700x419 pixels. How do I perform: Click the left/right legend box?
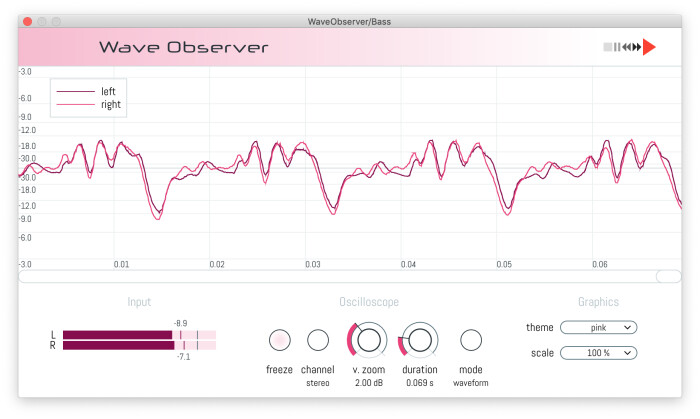88,98
